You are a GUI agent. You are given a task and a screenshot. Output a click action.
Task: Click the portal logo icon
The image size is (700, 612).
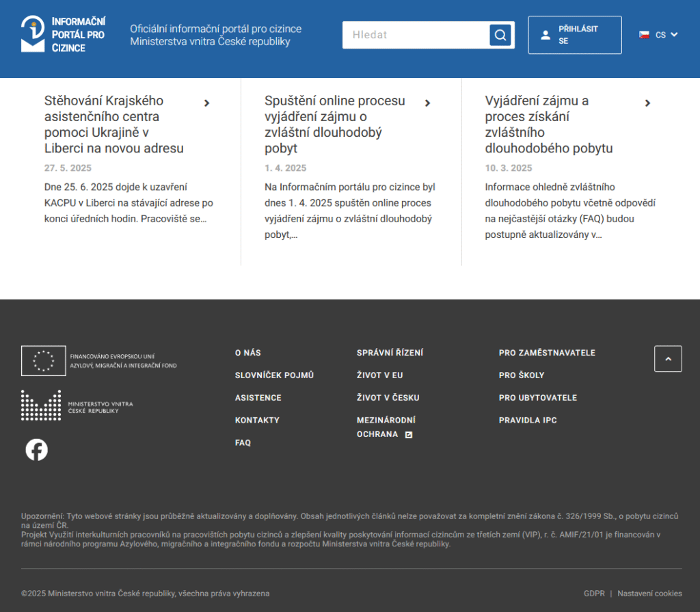pyautogui.click(x=33, y=34)
